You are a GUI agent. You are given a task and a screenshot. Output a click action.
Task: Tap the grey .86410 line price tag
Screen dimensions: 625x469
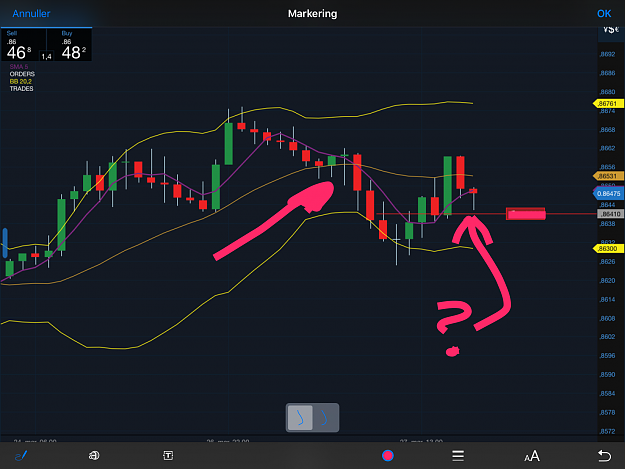pos(610,214)
